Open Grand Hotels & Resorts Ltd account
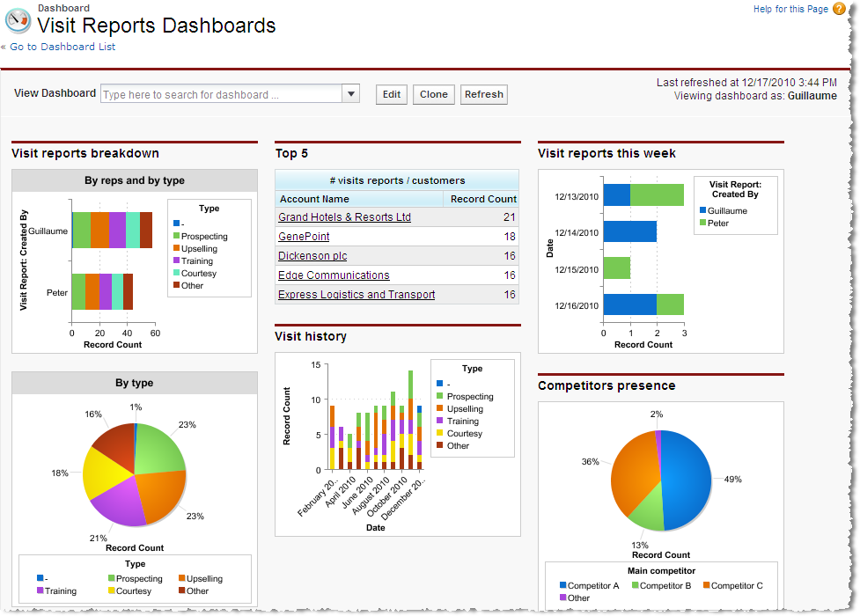 pyautogui.click(x=344, y=217)
